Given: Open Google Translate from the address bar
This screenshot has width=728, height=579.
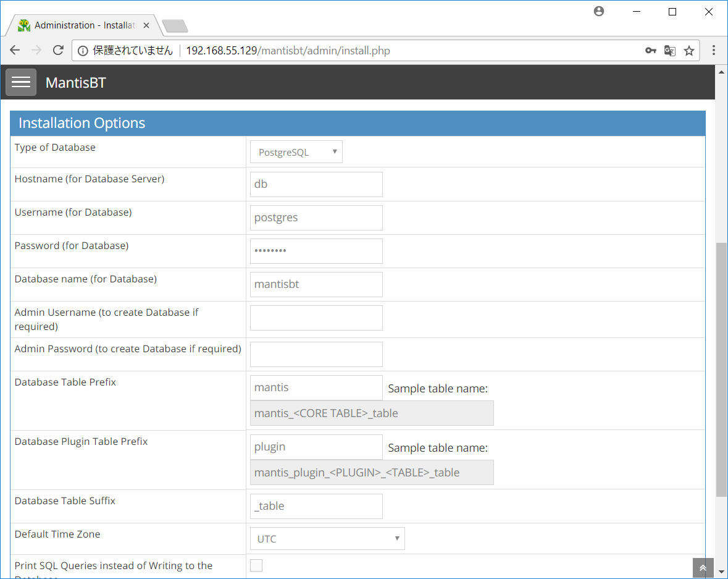Looking at the screenshot, I should (x=670, y=50).
